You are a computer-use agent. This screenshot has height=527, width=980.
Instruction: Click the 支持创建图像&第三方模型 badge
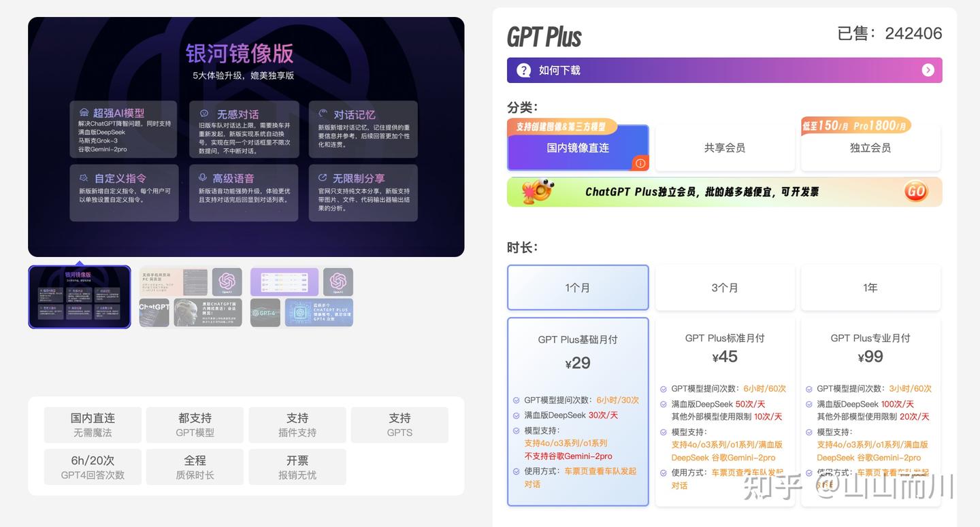pos(562,126)
